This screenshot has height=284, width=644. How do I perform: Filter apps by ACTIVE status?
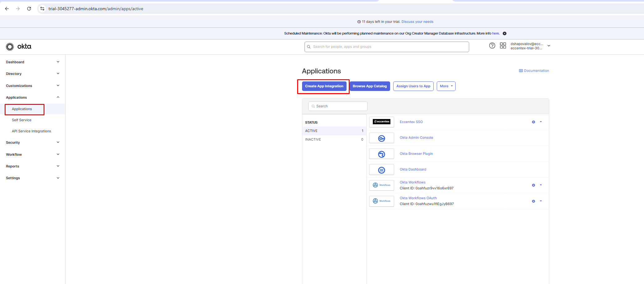tap(334, 131)
